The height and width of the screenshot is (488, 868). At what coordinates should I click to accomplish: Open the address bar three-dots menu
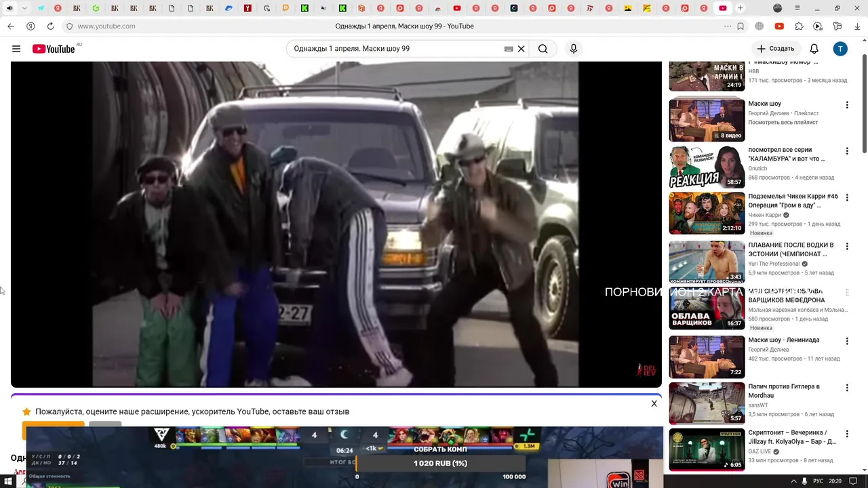pos(728,26)
